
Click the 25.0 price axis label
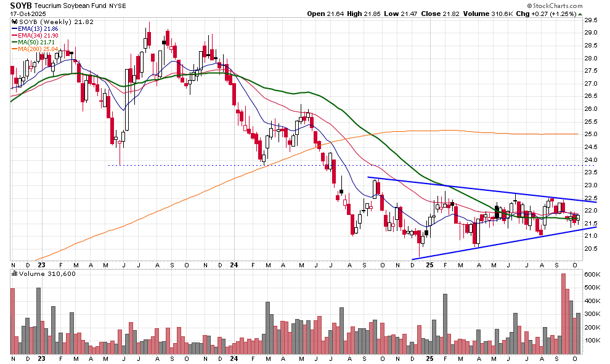(x=592, y=134)
